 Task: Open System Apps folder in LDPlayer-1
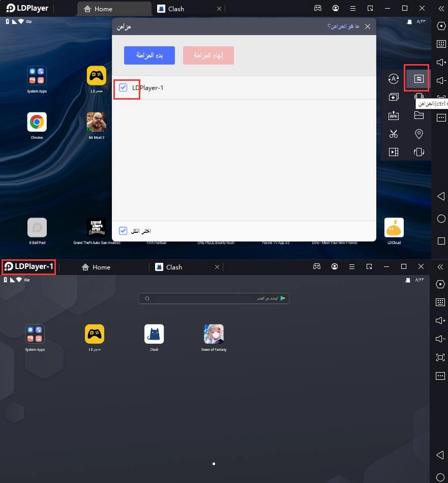click(35, 338)
